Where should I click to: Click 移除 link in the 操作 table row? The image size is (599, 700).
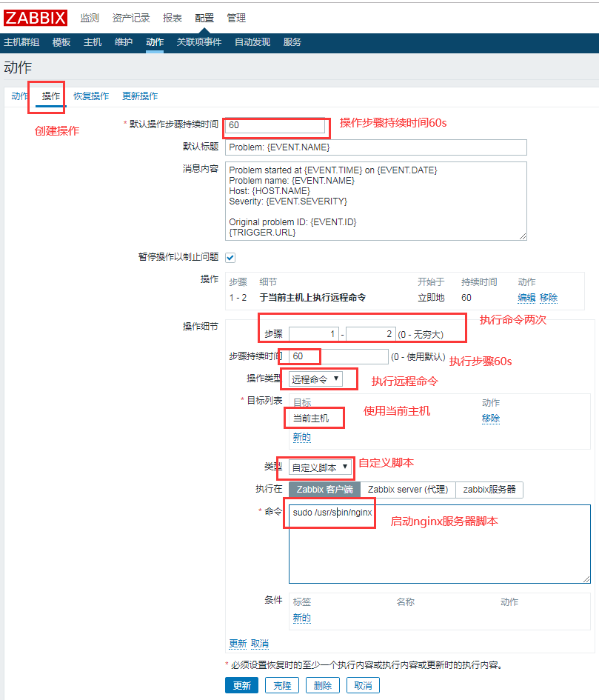point(549,298)
